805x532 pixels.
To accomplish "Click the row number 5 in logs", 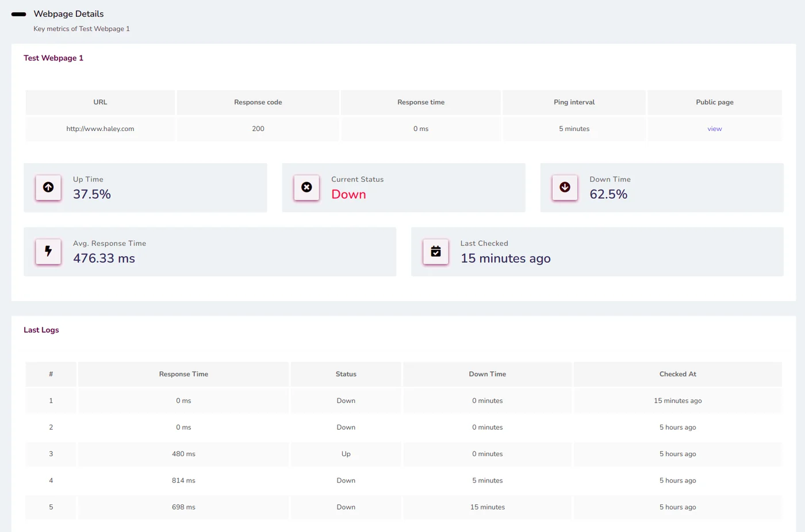I will point(51,507).
